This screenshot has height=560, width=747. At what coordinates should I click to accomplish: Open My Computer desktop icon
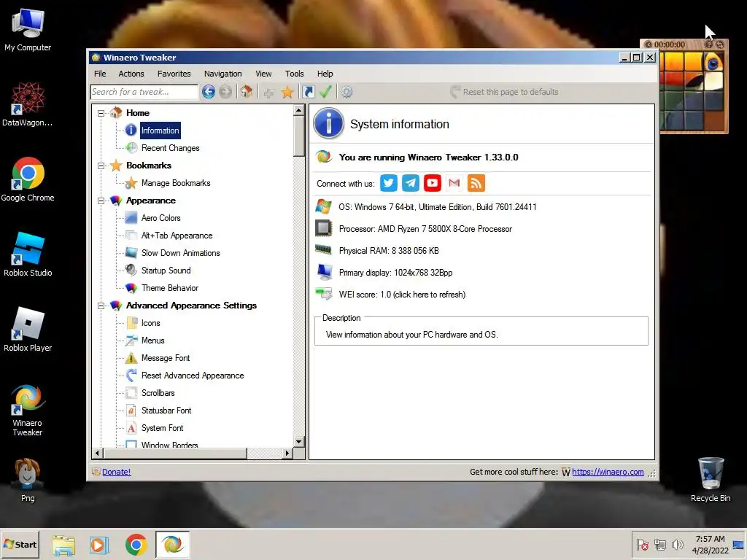pos(28,29)
